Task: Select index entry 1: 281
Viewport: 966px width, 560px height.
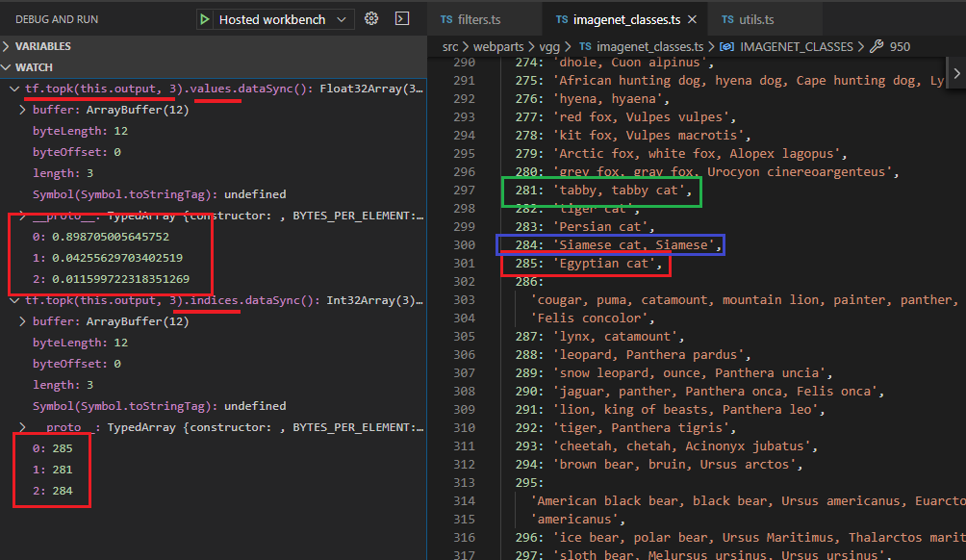Action: tap(52, 470)
